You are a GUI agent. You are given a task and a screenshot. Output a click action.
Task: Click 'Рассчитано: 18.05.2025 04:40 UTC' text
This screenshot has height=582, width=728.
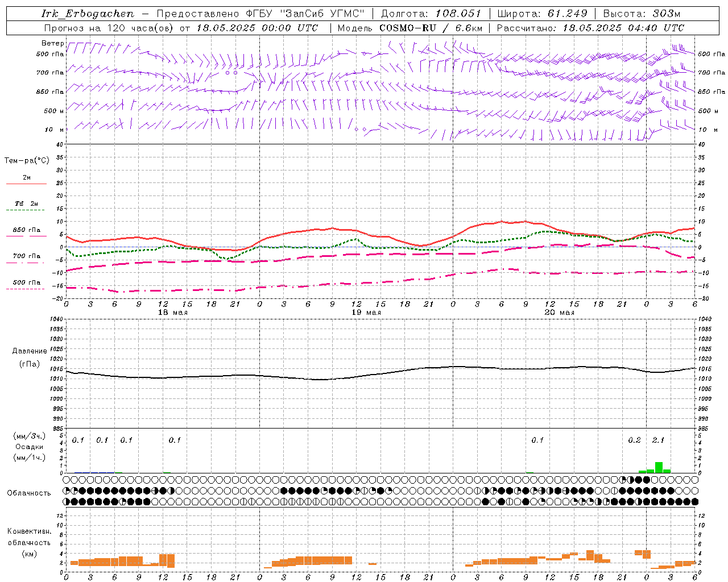point(590,28)
